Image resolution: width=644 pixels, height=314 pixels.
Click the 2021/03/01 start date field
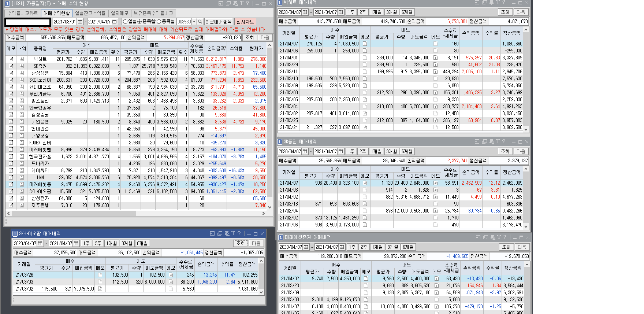(65, 22)
